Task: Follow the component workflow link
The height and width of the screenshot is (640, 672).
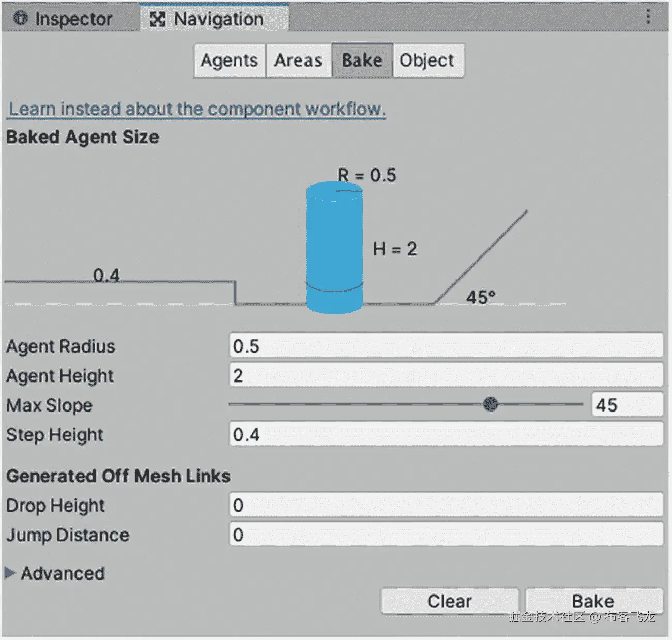Action: tap(197, 109)
